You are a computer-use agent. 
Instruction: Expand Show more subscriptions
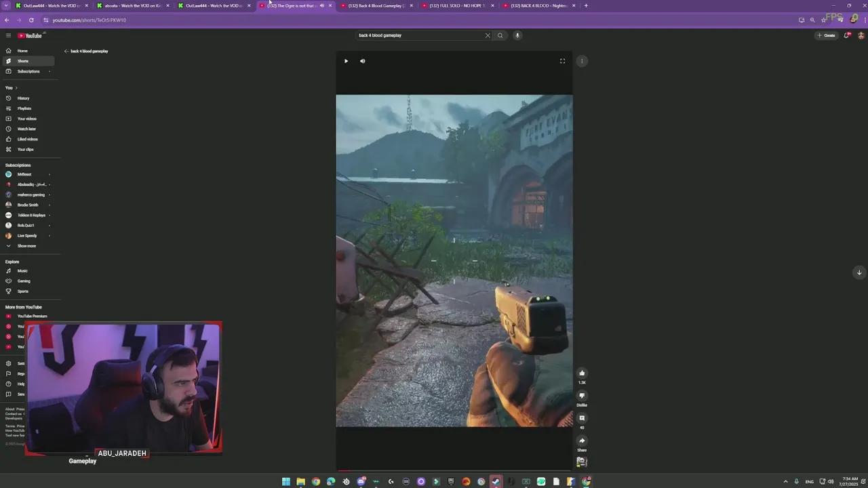click(x=27, y=245)
